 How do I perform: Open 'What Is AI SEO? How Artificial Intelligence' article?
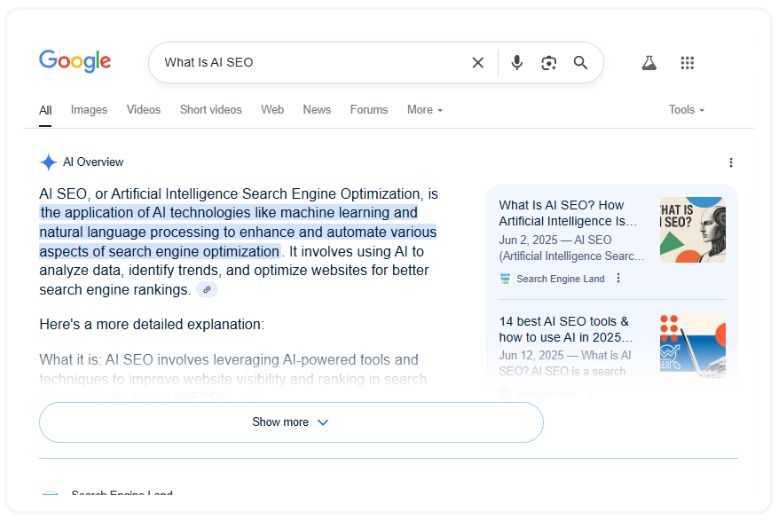coord(568,213)
